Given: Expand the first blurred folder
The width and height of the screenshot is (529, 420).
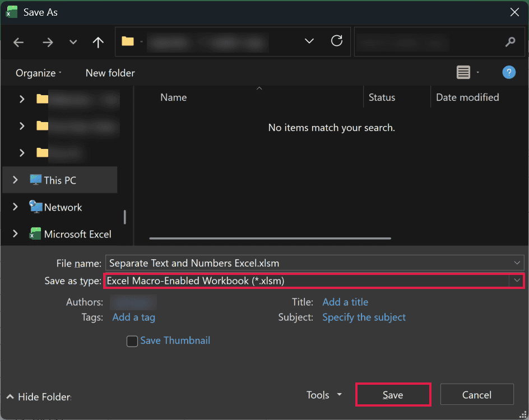Looking at the screenshot, I should click(22, 99).
